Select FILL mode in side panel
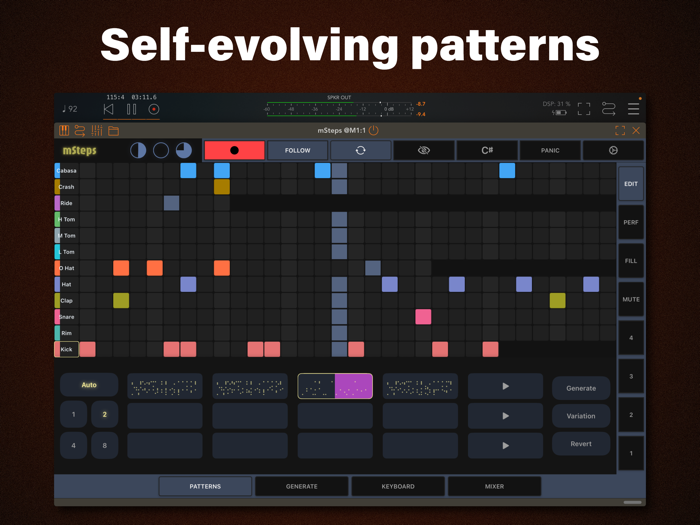 pyautogui.click(x=631, y=261)
